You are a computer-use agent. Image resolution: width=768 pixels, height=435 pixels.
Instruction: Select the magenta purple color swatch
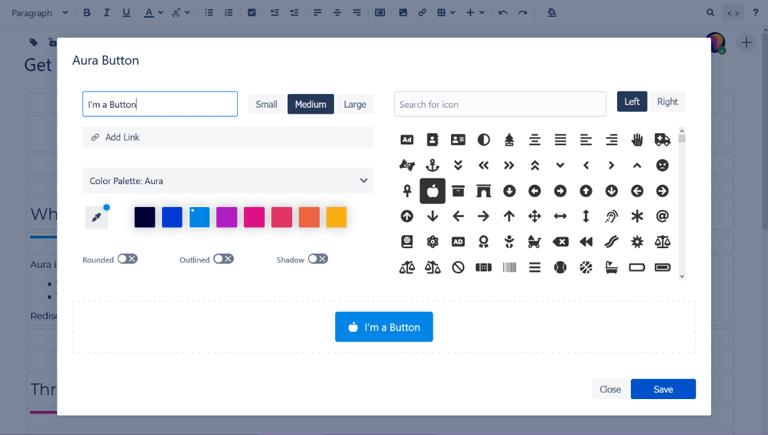[227, 217]
